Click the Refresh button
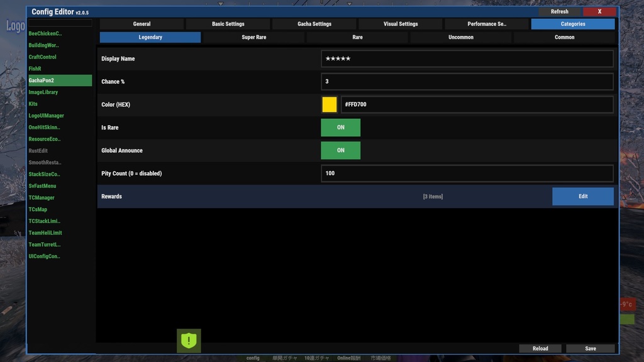644x362 pixels. coord(559,11)
